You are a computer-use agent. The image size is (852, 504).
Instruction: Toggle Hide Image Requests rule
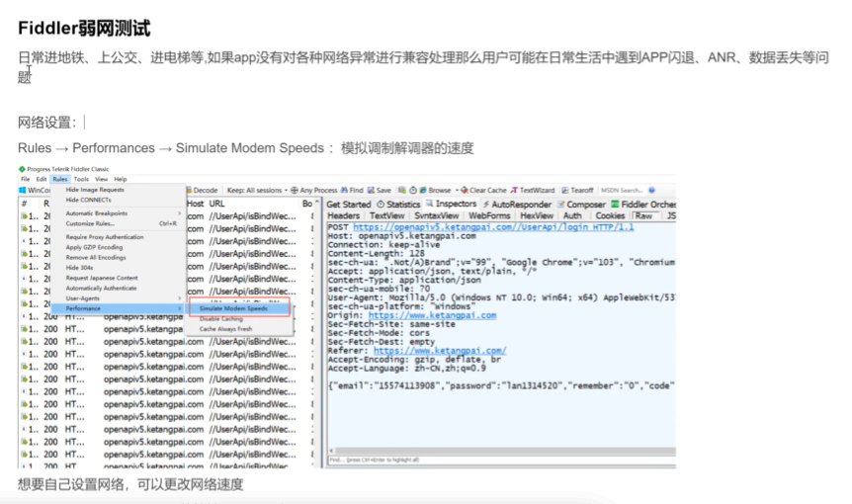click(x=95, y=190)
